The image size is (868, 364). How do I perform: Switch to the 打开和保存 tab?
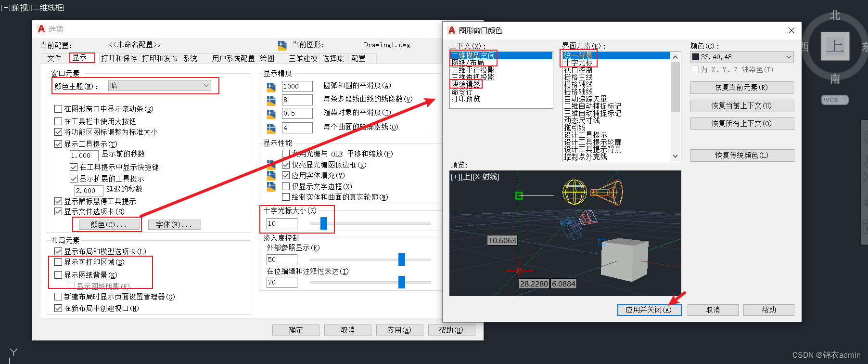coord(119,58)
